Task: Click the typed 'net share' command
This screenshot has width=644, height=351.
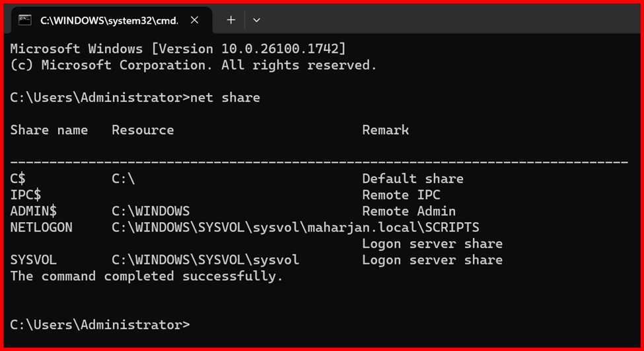Action: pos(225,98)
